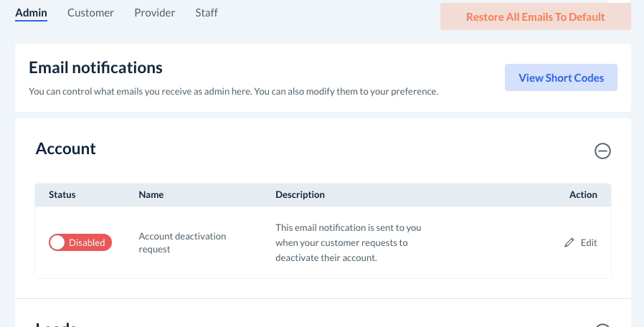Click the Action column header
The image size is (644, 327).
point(583,195)
